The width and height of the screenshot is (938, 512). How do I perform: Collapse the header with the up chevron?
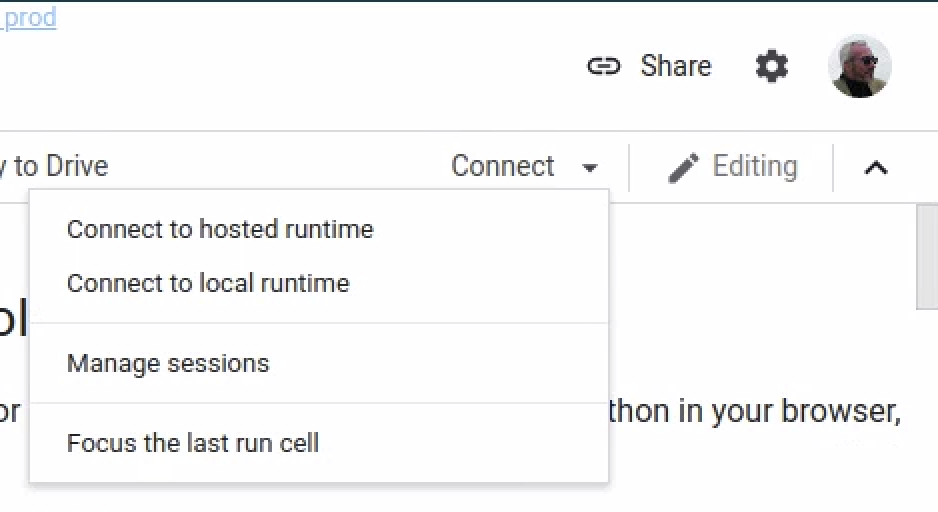(875, 167)
